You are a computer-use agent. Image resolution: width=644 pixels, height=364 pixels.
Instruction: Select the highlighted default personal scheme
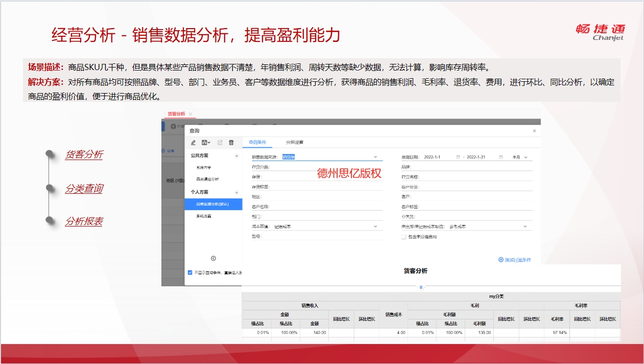[213, 204]
